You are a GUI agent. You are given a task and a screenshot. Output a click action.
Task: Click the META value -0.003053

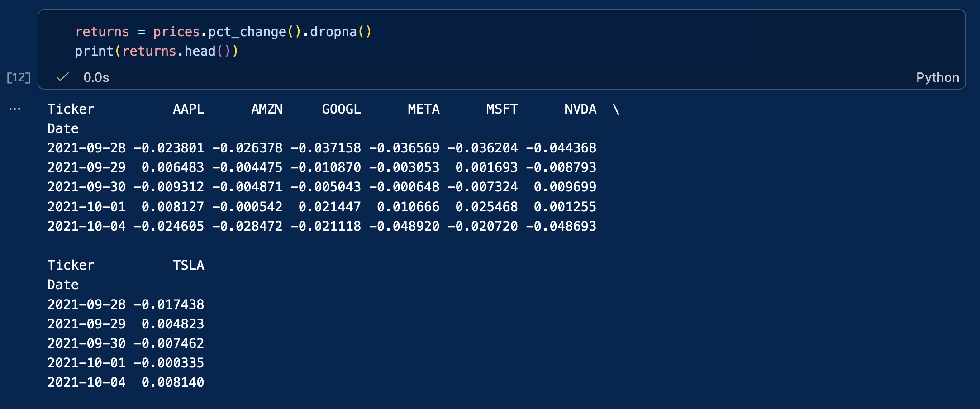(404, 167)
